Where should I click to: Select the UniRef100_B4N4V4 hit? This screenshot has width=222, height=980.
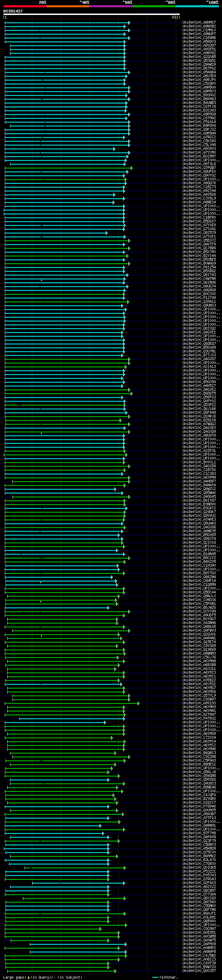pyautogui.click(x=199, y=485)
